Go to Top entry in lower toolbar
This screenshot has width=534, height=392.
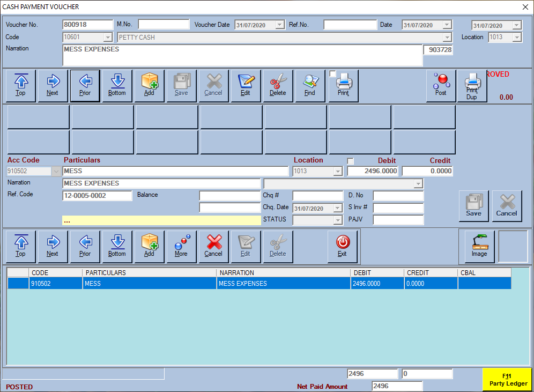pos(21,247)
